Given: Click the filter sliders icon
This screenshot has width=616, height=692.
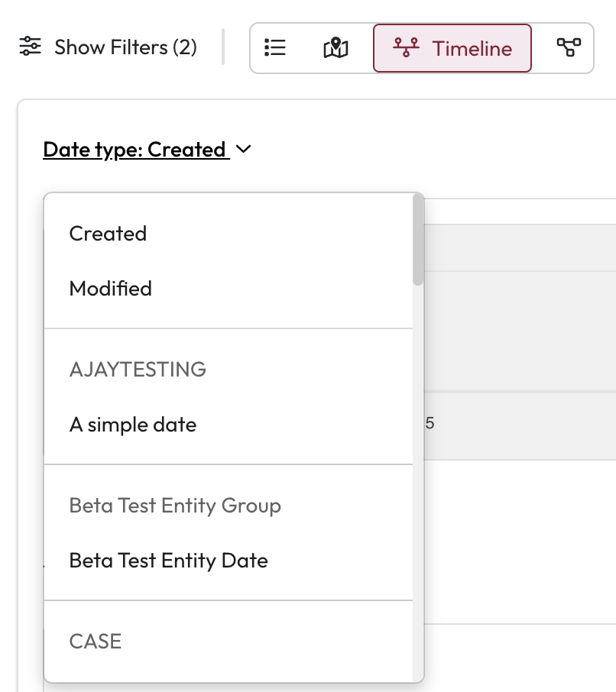Looking at the screenshot, I should click(x=31, y=47).
